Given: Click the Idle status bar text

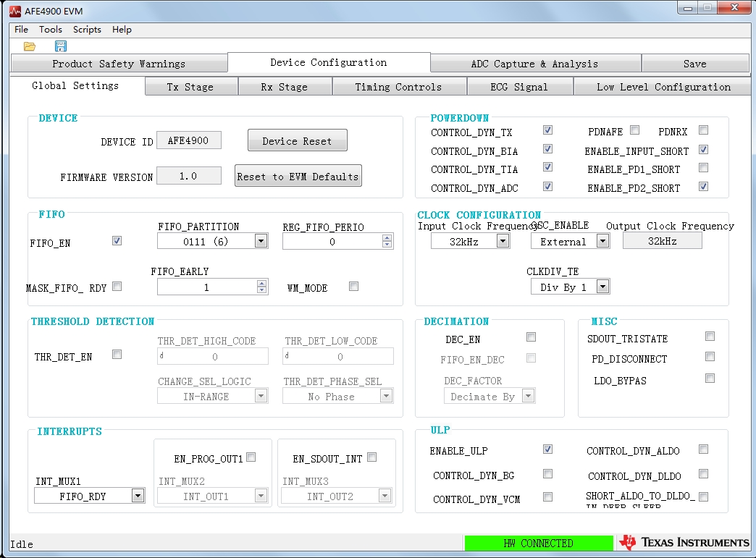Looking at the screenshot, I should pyautogui.click(x=22, y=544).
